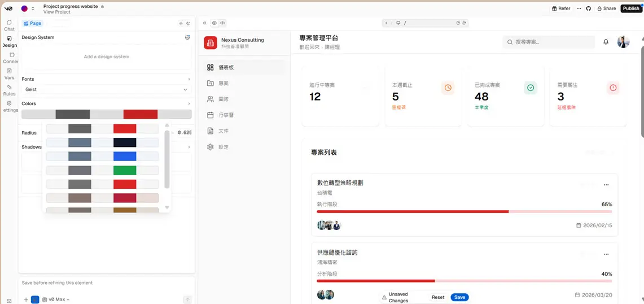Click the palette list scrollbar
Viewport: 644px width, 304px height.
click(x=167, y=159)
